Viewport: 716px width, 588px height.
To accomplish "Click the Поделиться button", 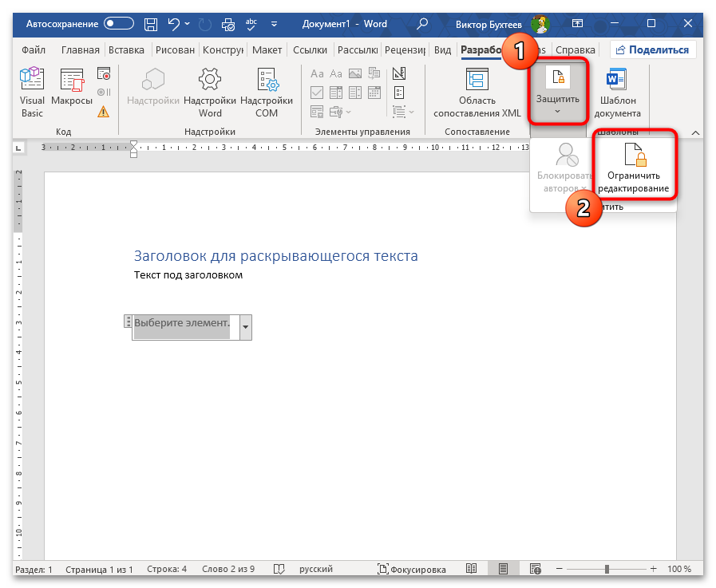I will (651, 49).
